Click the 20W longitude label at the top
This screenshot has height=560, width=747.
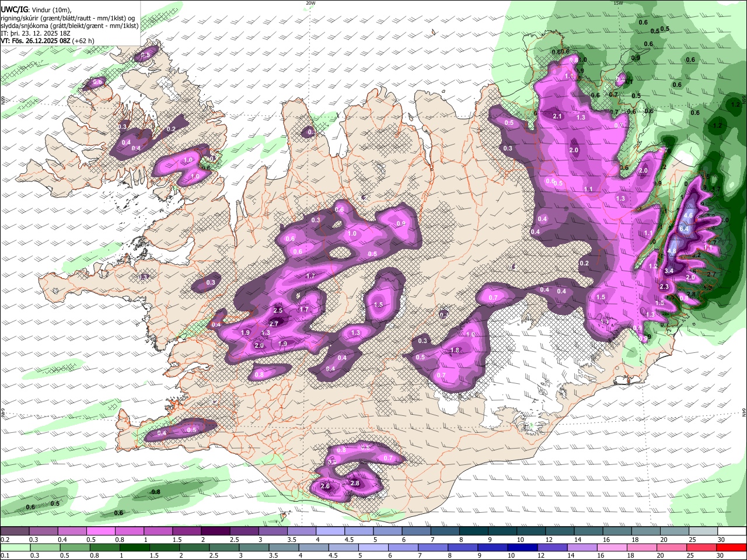click(310, 3)
